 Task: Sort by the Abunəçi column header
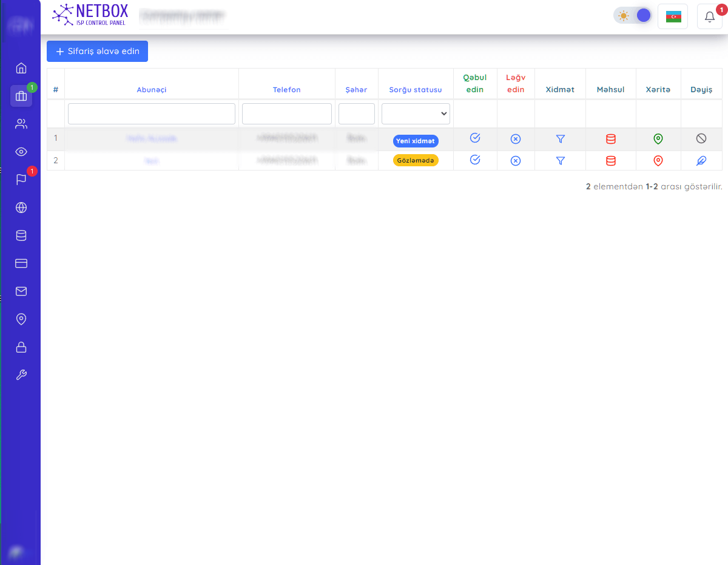click(151, 90)
